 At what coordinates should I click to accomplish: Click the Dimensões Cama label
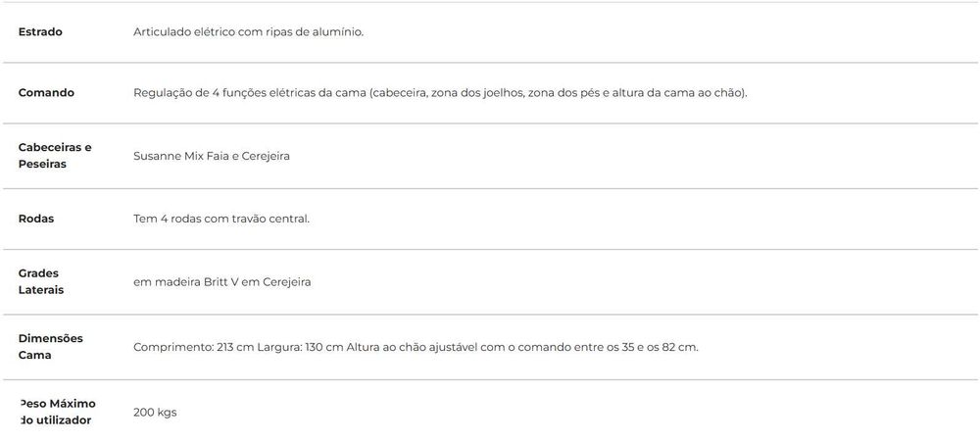point(50,347)
